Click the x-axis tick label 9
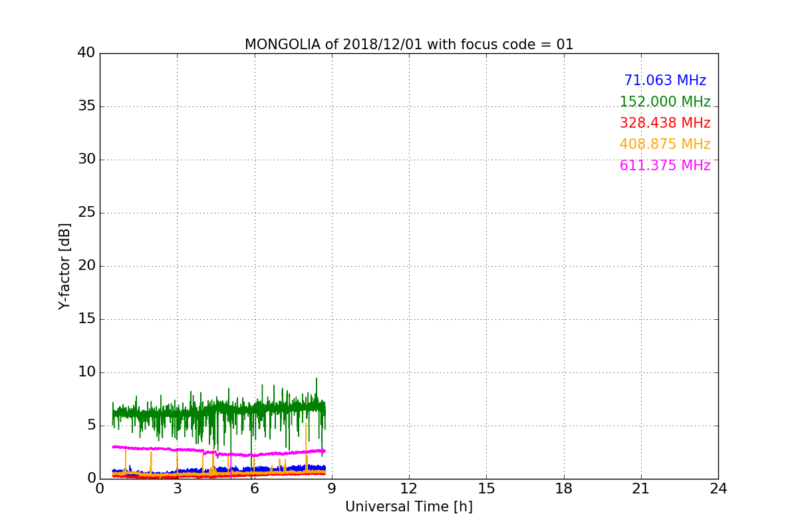Viewport: 798px width, 532px height. pos(332,489)
